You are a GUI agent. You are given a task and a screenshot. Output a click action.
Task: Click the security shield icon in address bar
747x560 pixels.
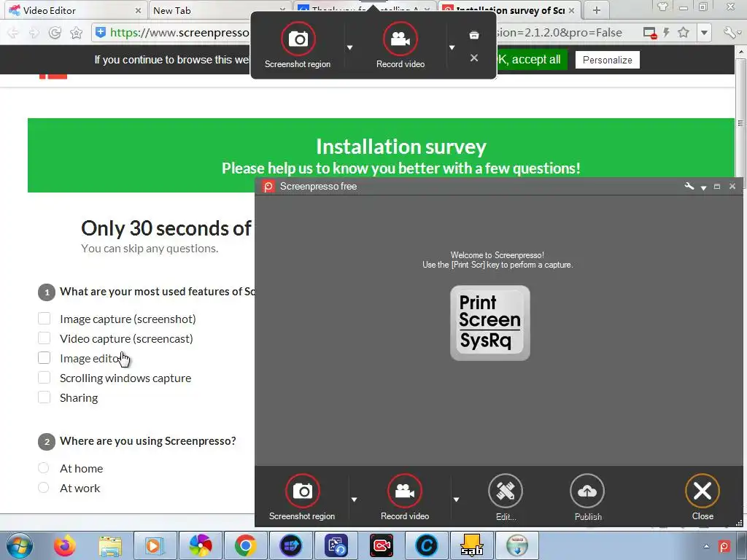[x=101, y=32]
